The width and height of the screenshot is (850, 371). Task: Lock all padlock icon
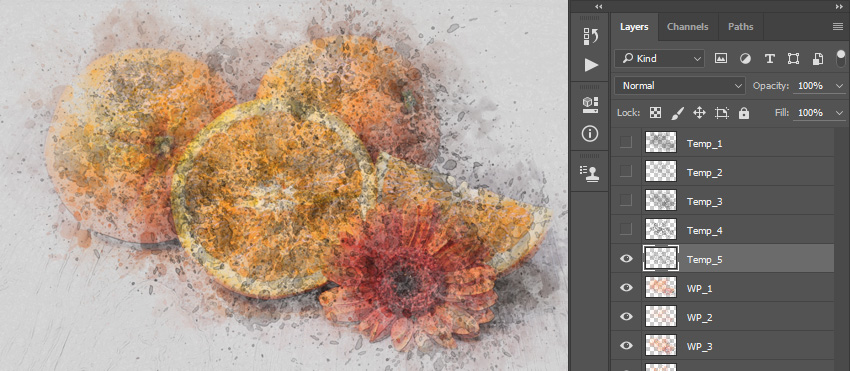point(744,113)
